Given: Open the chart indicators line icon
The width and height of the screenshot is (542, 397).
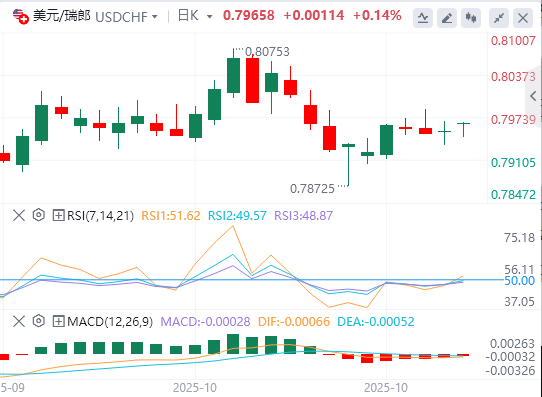Looking at the screenshot, I should tap(423, 18).
